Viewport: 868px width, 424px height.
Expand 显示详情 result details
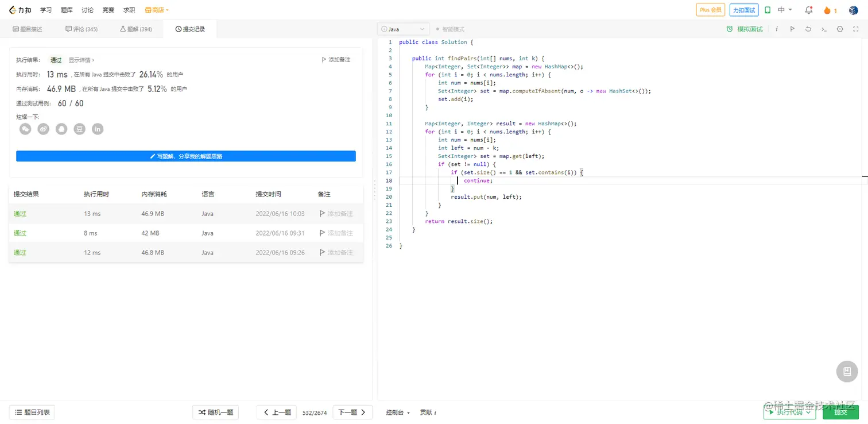(82, 60)
